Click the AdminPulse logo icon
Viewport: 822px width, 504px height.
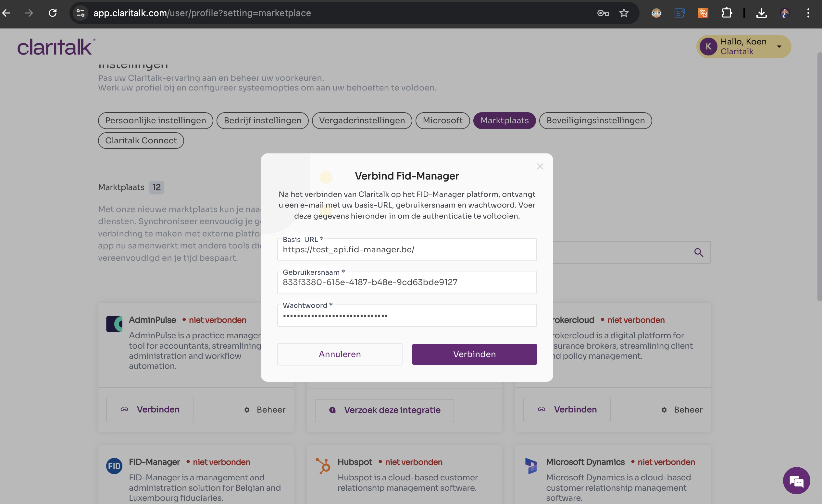pos(114,324)
